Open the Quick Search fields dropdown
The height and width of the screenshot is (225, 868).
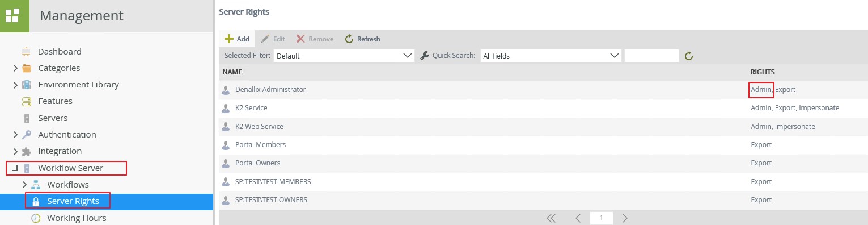point(551,56)
